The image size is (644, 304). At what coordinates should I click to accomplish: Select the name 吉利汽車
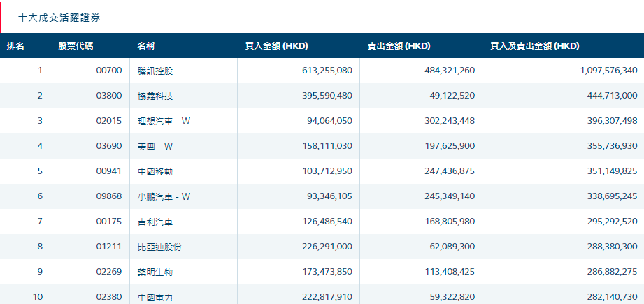click(155, 222)
